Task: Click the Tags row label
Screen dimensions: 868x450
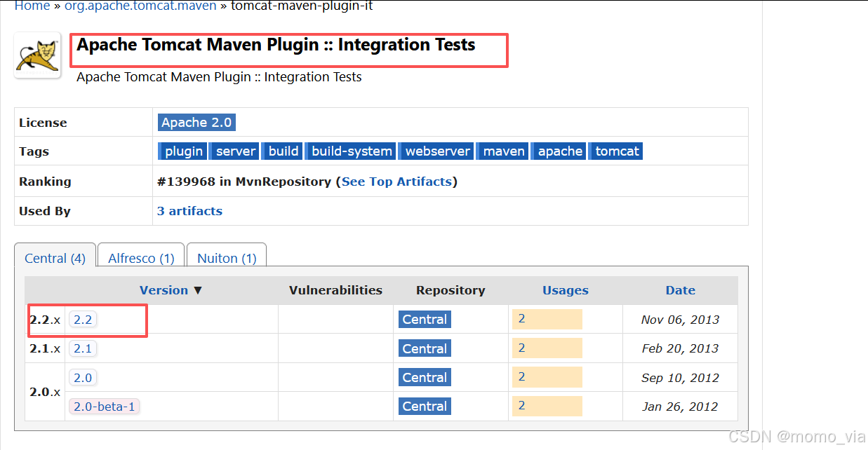Action: point(34,151)
